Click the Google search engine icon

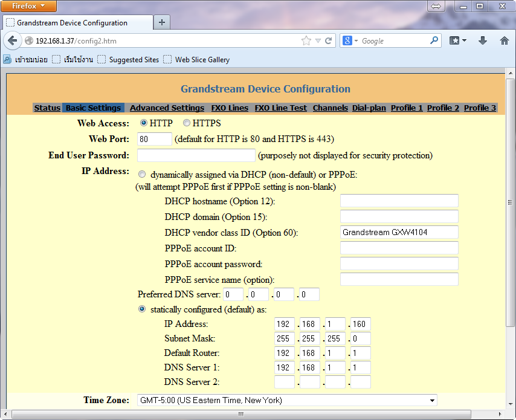coord(347,40)
